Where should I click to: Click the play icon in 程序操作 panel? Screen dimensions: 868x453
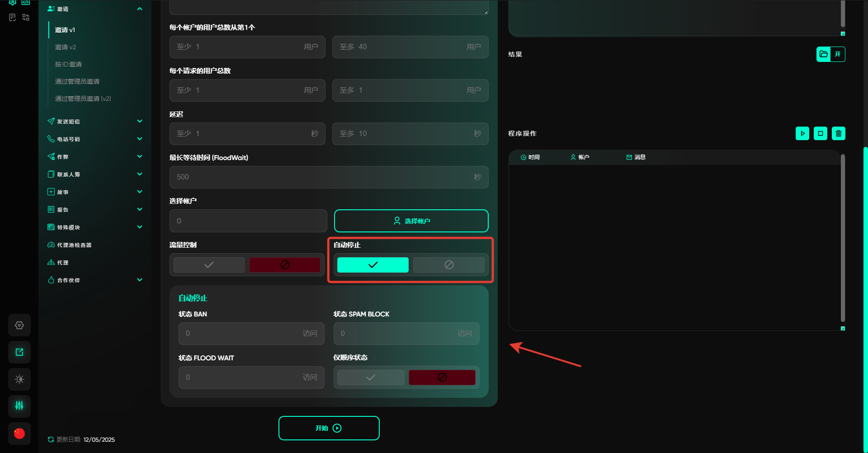click(x=802, y=133)
